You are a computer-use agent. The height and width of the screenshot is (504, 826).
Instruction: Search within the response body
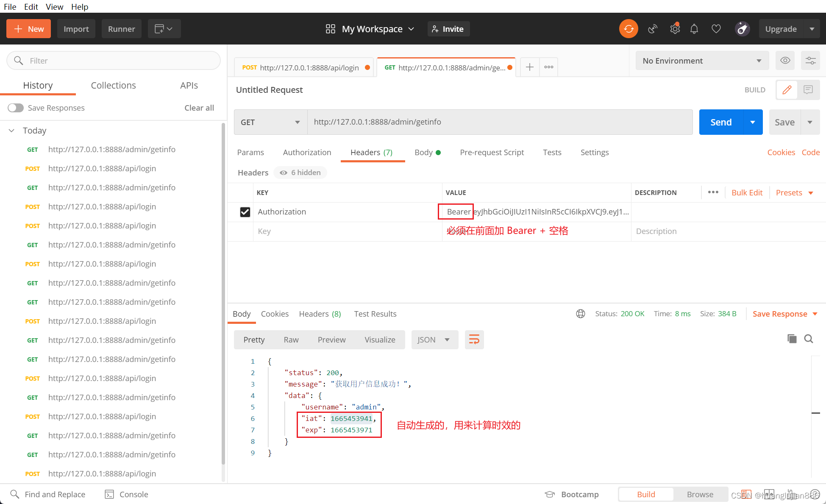[809, 339]
